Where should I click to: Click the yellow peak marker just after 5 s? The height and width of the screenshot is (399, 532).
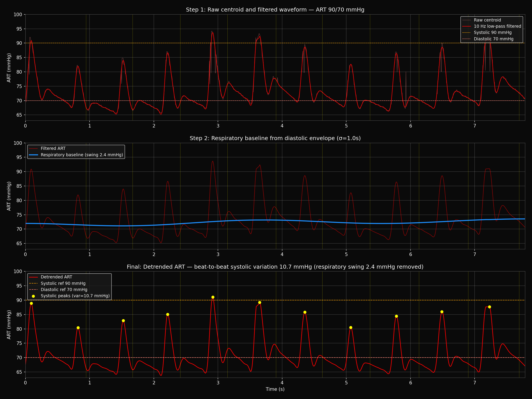(351, 328)
